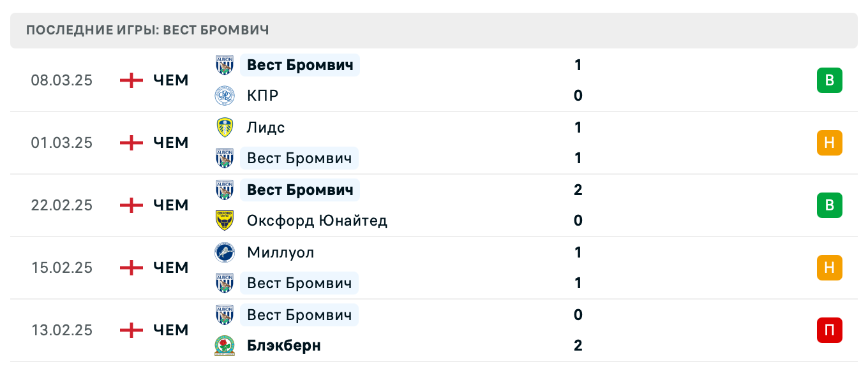This screenshot has height=371, width=868.
Task: Select the ЧЕМ competition label in the second row
Action: 170,143
